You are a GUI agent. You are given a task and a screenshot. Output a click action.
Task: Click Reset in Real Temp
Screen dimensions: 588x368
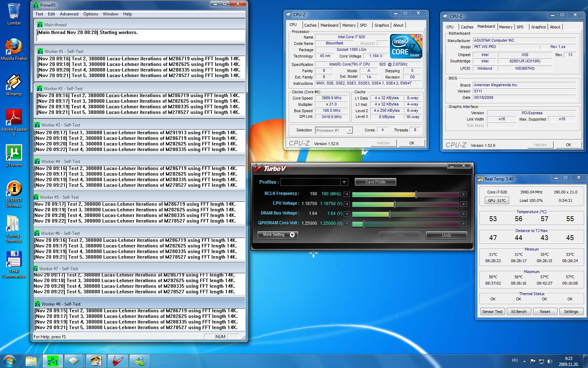[545, 312]
